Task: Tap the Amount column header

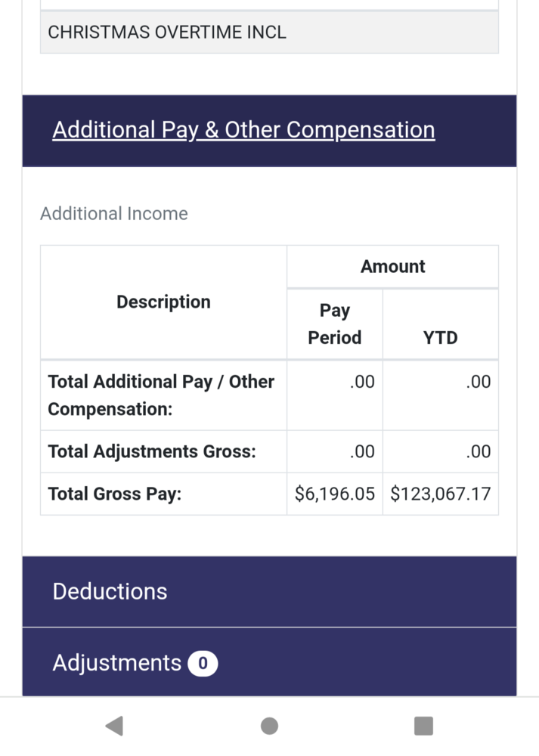Action: pos(392,266)
